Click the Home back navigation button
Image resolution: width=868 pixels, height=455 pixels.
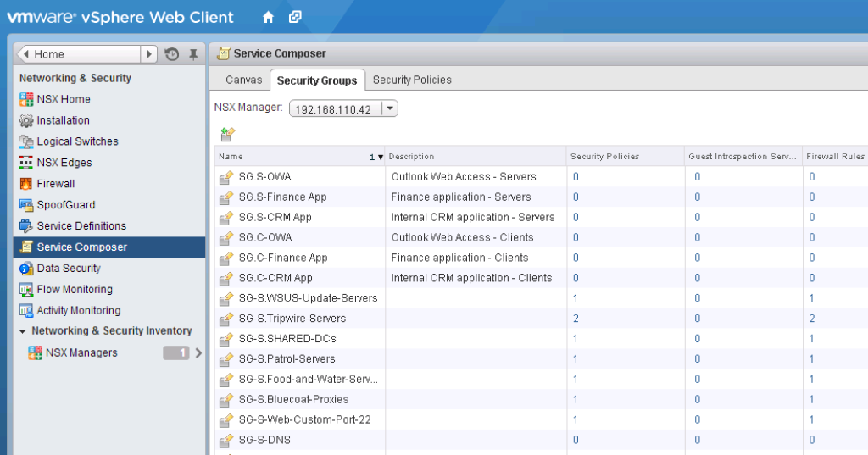pos(79,54)
